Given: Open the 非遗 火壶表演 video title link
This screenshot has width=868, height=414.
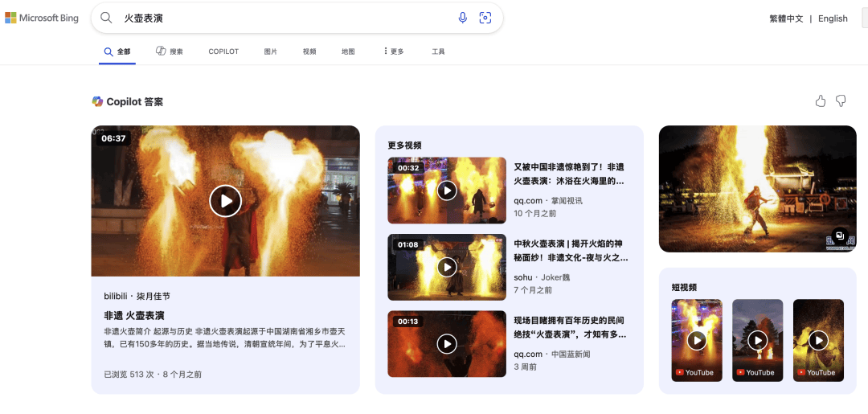Looking at the screenshot, I should pos(134,315).
